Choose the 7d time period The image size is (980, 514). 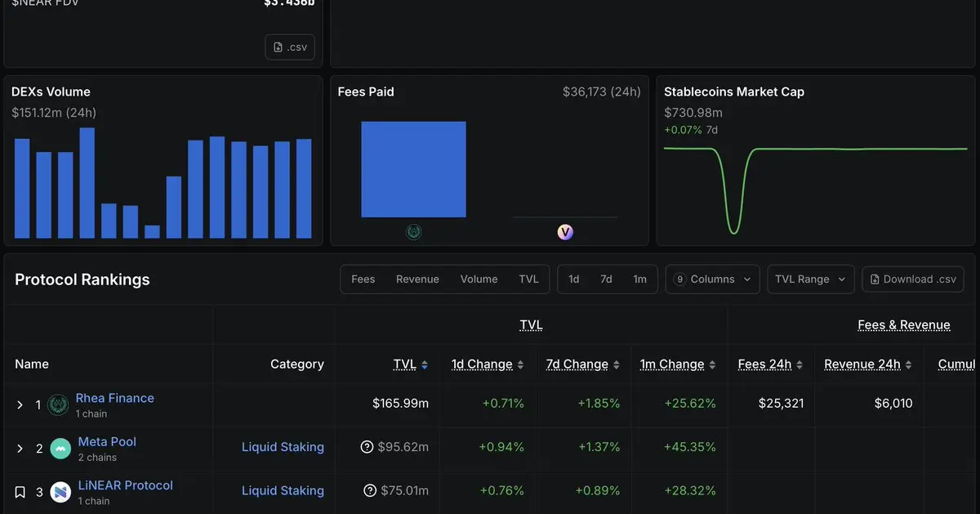(x=606, y=279)
